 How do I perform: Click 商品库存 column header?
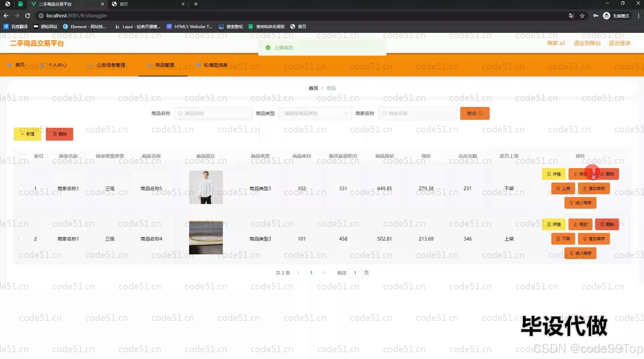click(302, 156)
